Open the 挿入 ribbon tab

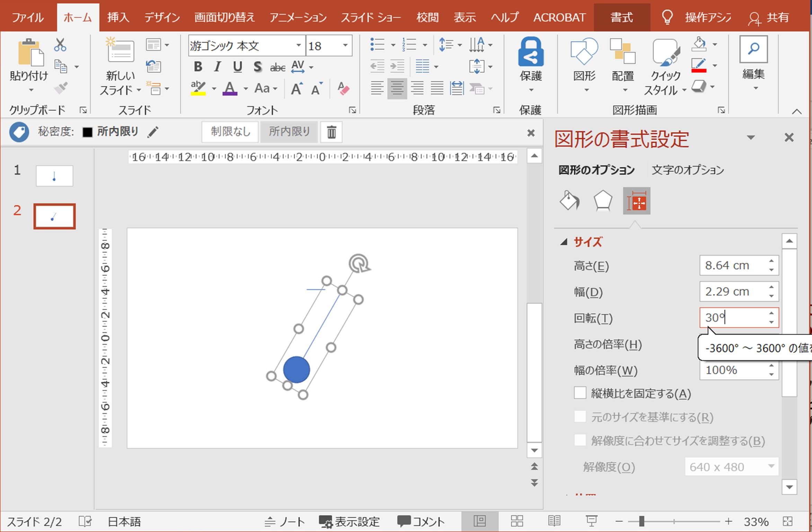(118, 17)
